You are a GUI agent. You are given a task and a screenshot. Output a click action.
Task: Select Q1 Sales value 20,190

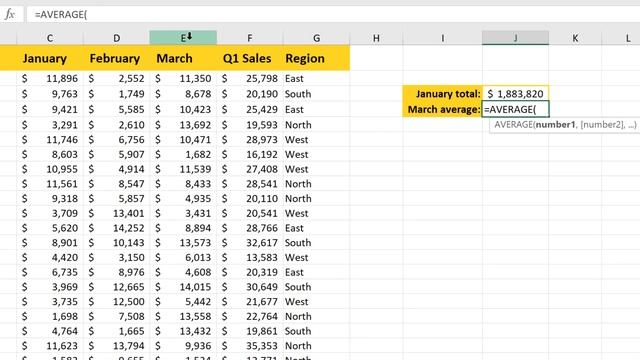[250, 94]
